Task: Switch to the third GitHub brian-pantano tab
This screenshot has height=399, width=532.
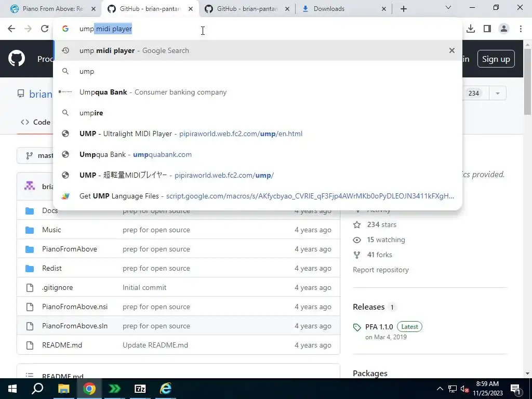Action: [247, 9]
